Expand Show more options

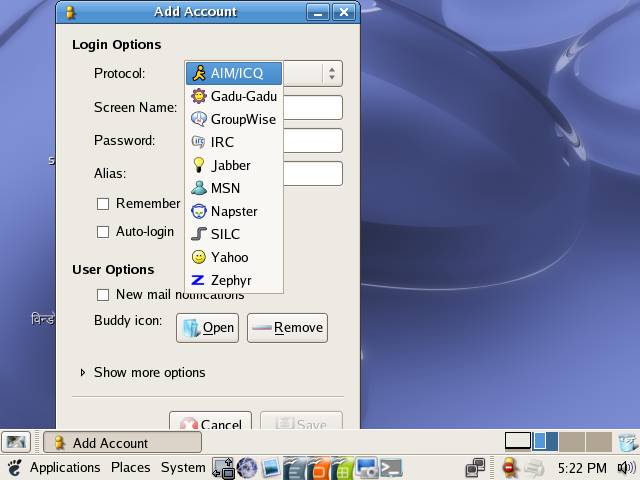pos(82,372)
